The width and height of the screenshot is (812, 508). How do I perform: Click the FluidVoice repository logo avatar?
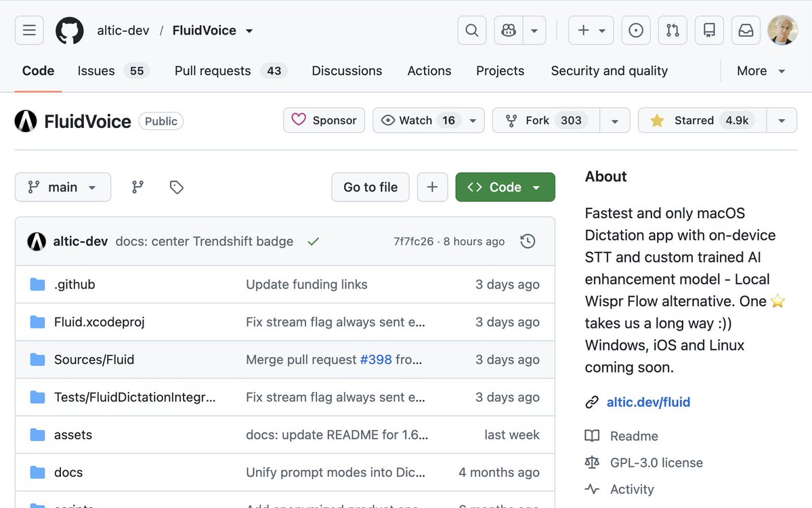click(x=26, y=121)
